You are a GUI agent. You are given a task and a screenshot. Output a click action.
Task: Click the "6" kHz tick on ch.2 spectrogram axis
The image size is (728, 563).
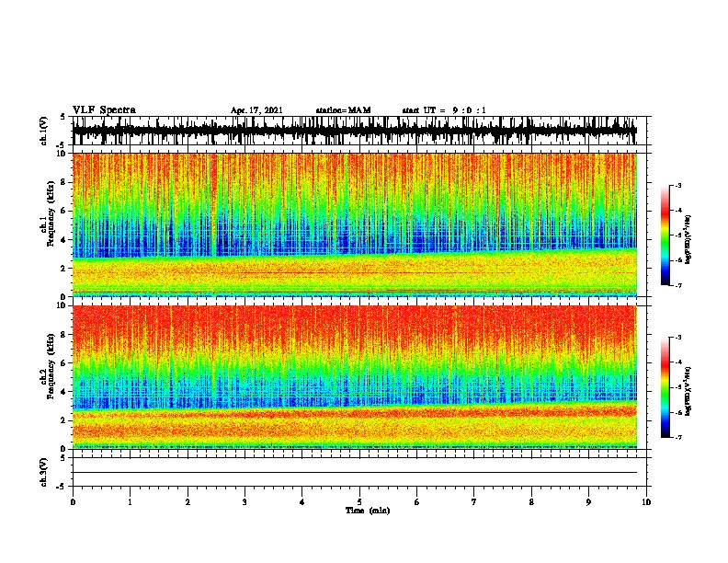[x=64, y=362]
